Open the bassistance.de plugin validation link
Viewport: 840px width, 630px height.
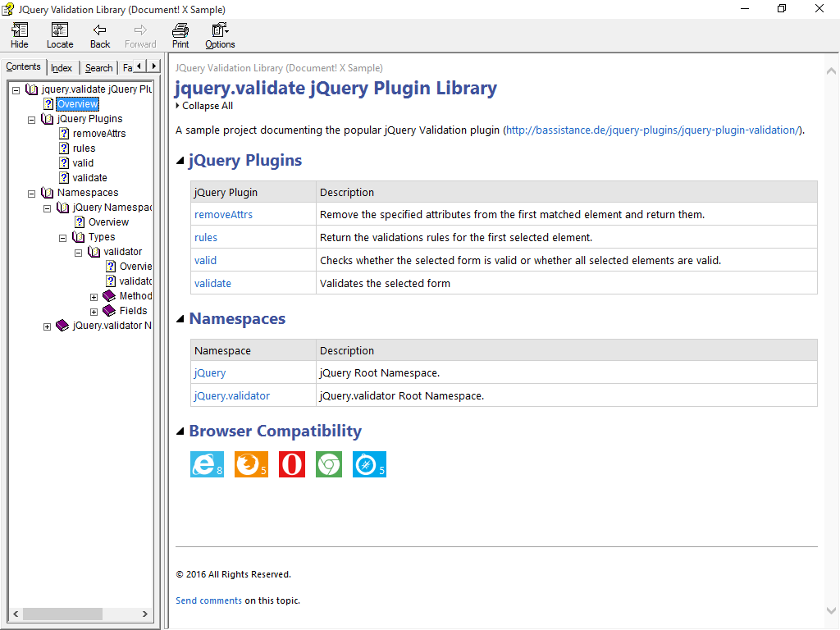(x=652, y=130)
